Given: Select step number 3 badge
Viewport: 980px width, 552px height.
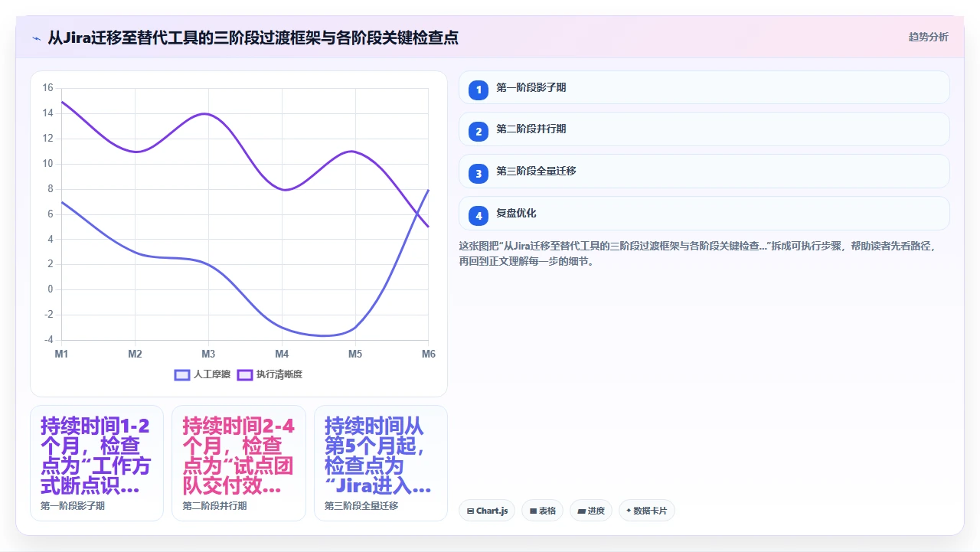Looking at the screenshot, I should click(479, 174).
